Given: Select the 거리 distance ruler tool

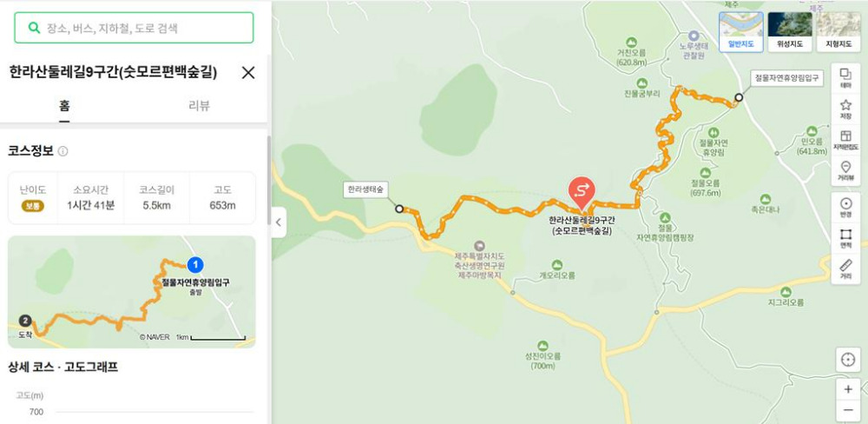Looking at the screenshot, I should [845, 268].
